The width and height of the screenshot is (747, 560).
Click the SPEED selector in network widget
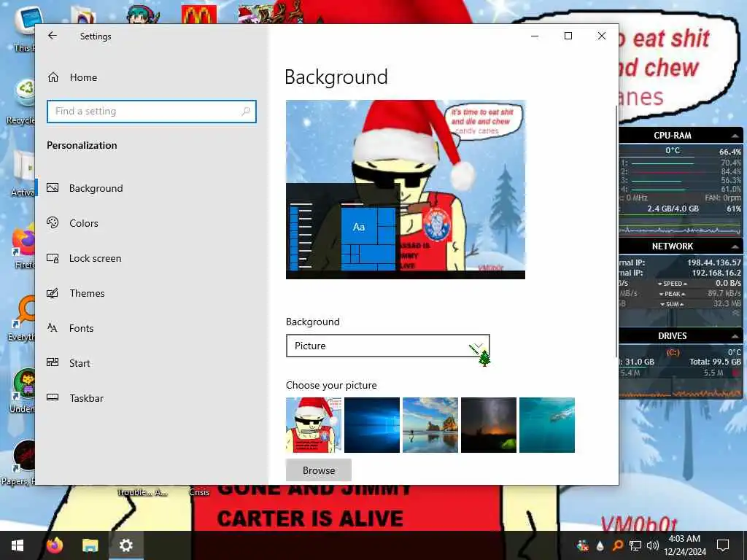pos(672,284)
